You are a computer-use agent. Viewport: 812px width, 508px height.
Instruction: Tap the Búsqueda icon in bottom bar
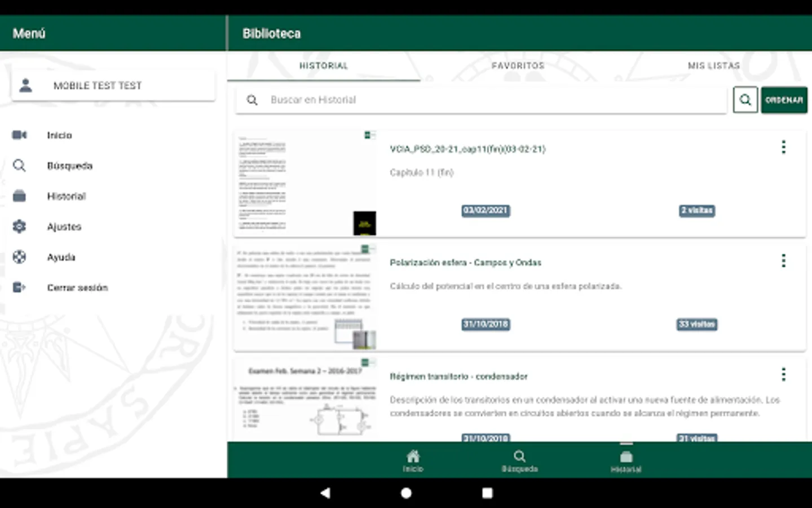click(519, 456)
